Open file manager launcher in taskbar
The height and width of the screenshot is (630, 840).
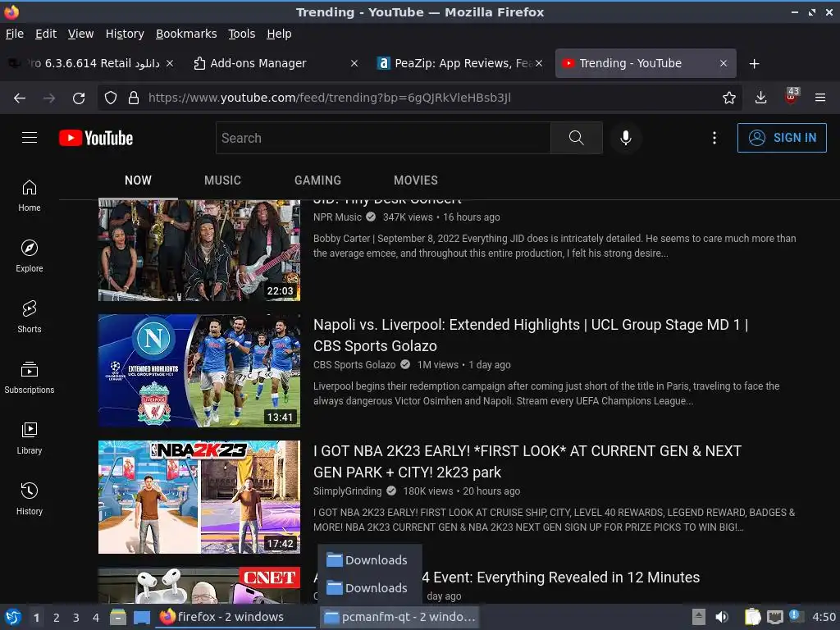point(118,617)
